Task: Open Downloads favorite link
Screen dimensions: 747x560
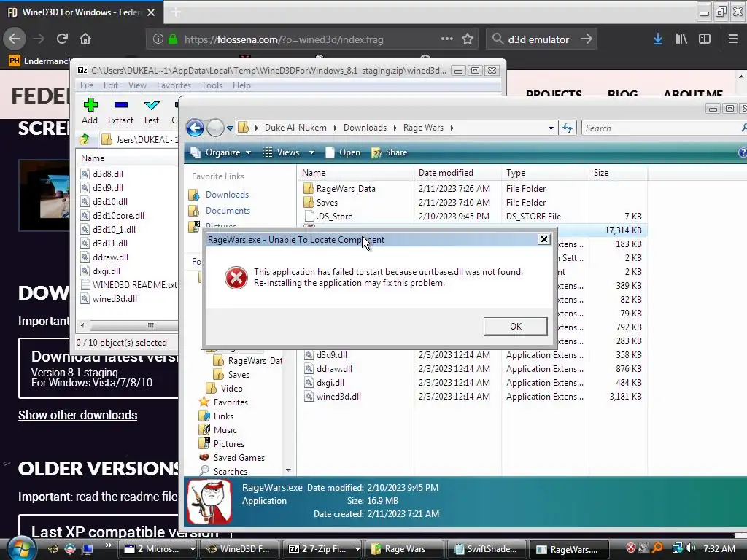Action: [228, 194]
